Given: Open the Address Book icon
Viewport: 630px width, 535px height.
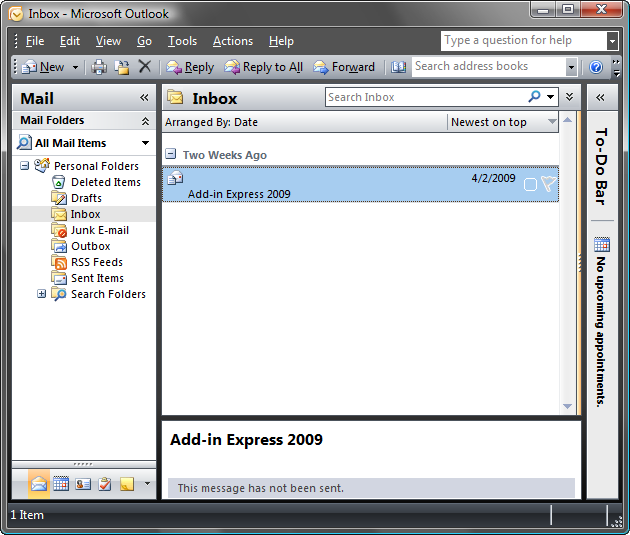Looking at the screenshot, I should click(399, 67).
